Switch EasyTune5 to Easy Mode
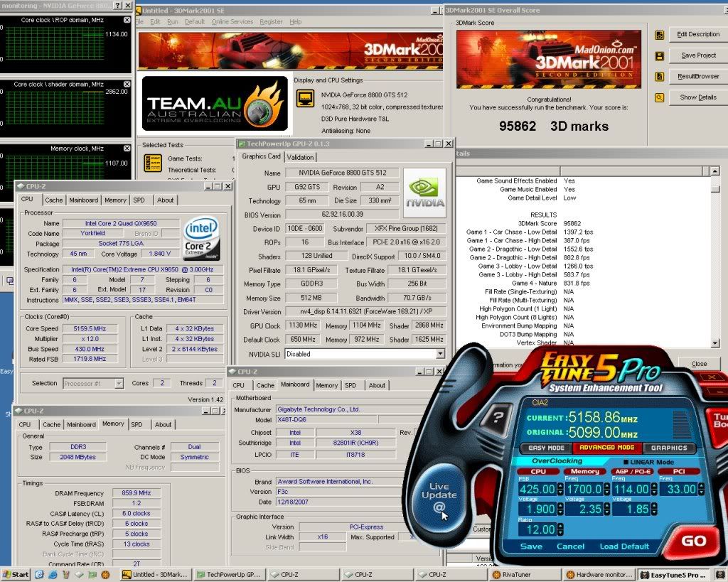This screenshot has width=728, height=582. 546,448
